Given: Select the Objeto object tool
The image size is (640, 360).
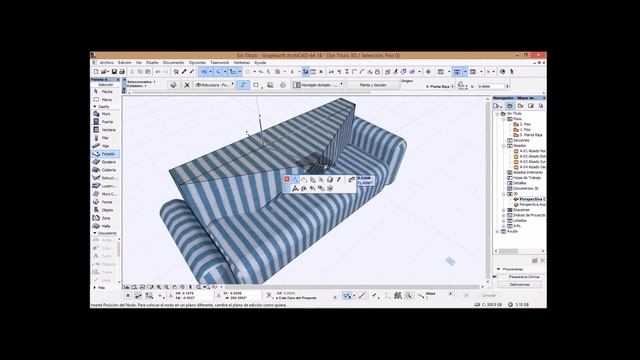Looking at the screenshot, I should click(x=105, y=210).
